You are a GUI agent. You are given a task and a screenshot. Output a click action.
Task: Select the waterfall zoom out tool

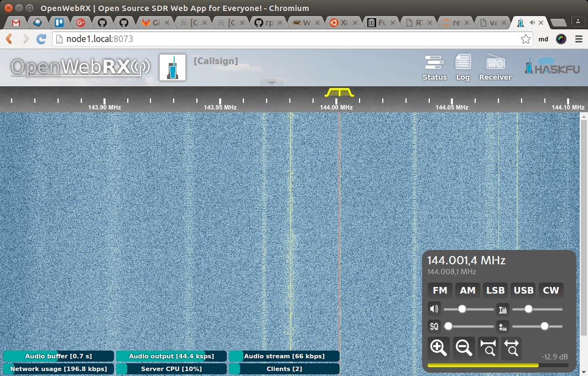tap(464, 347)
